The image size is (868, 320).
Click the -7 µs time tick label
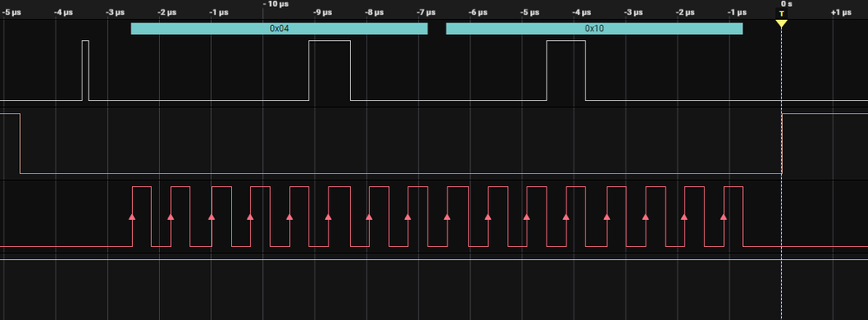427,13
